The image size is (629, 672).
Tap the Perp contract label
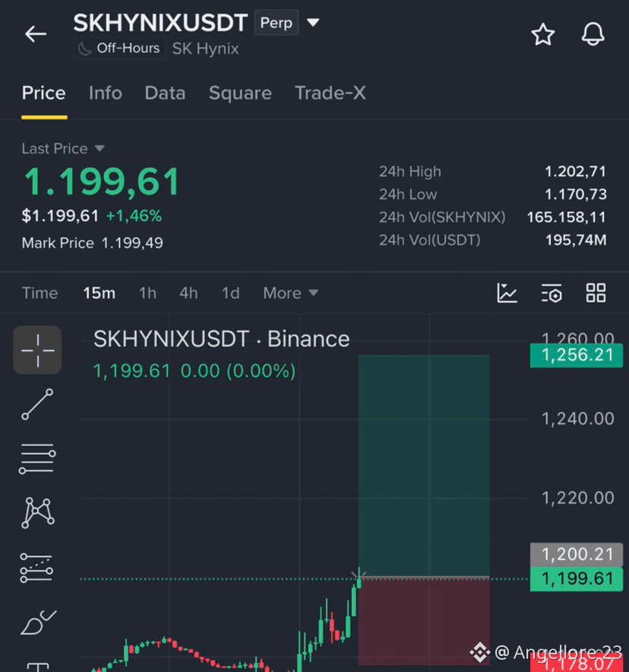coord(276,22)
